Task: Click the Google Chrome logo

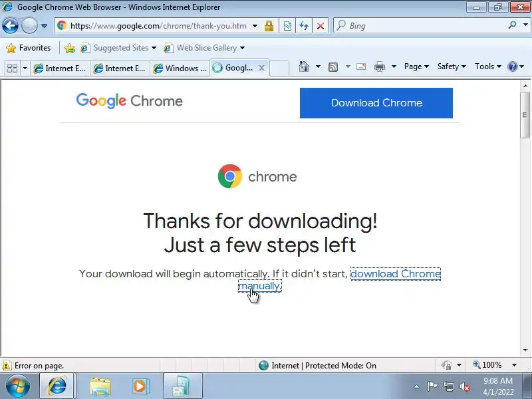Action: [x=129, y=101]
